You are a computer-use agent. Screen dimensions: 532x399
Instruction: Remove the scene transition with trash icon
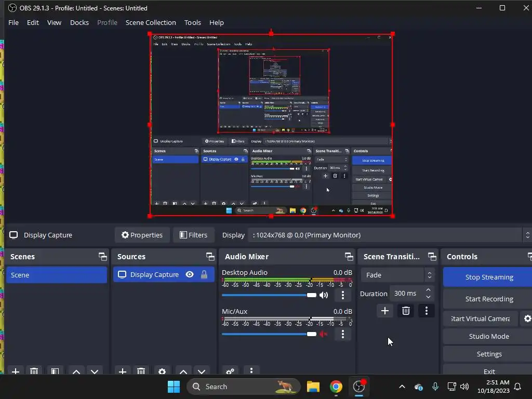click(x=406, y=311)
